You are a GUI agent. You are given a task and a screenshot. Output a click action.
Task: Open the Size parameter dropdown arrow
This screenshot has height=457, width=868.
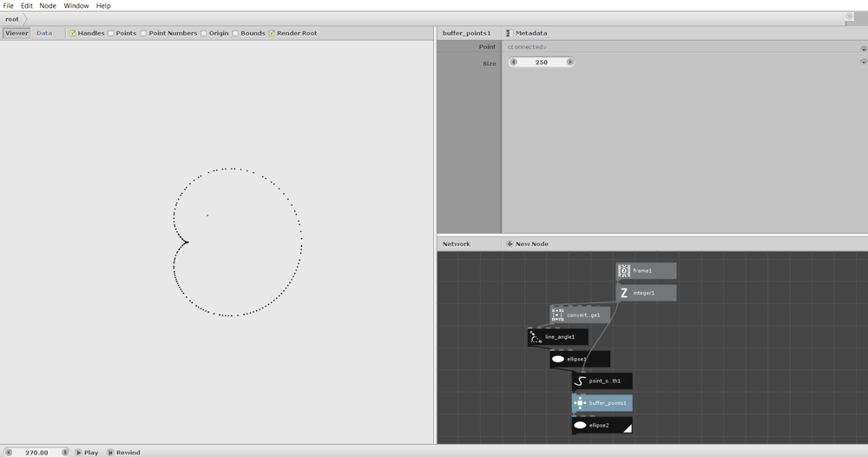click(864, 62)
